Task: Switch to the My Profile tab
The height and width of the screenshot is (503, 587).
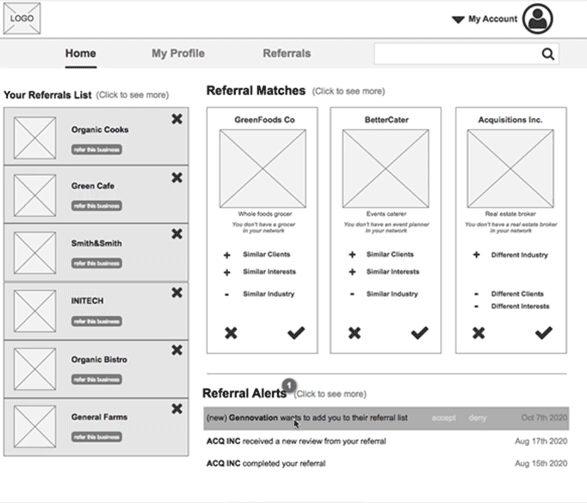Action: [x=178, y=54]
